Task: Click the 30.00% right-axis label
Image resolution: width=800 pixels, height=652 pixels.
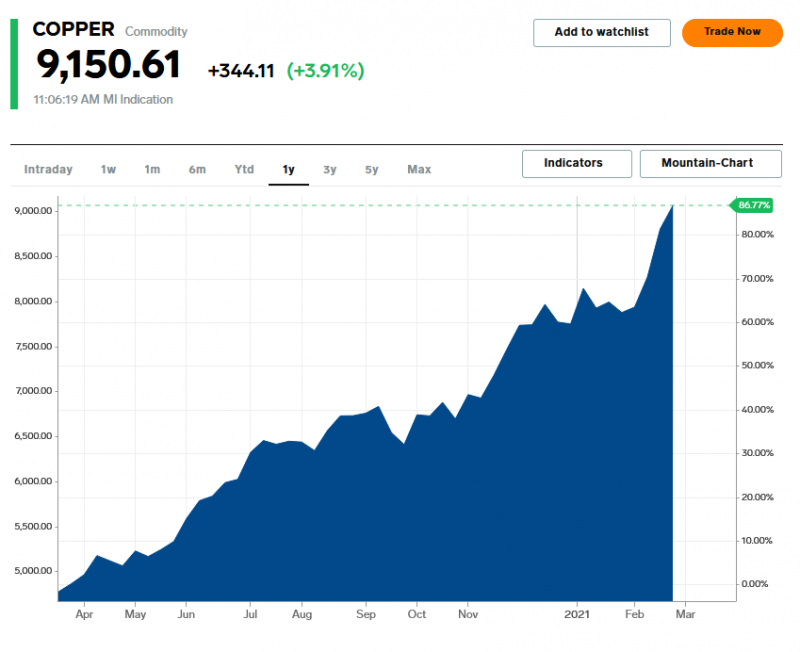Action: click(x=757, y=453)
